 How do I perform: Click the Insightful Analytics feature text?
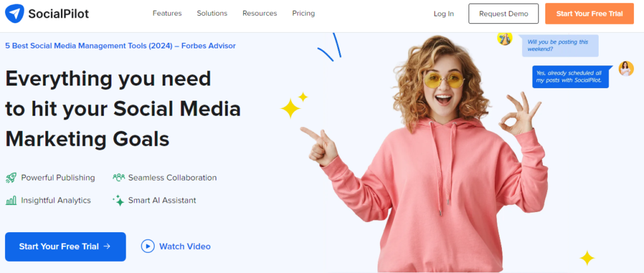pyautogui.click(x=56, y=200)
